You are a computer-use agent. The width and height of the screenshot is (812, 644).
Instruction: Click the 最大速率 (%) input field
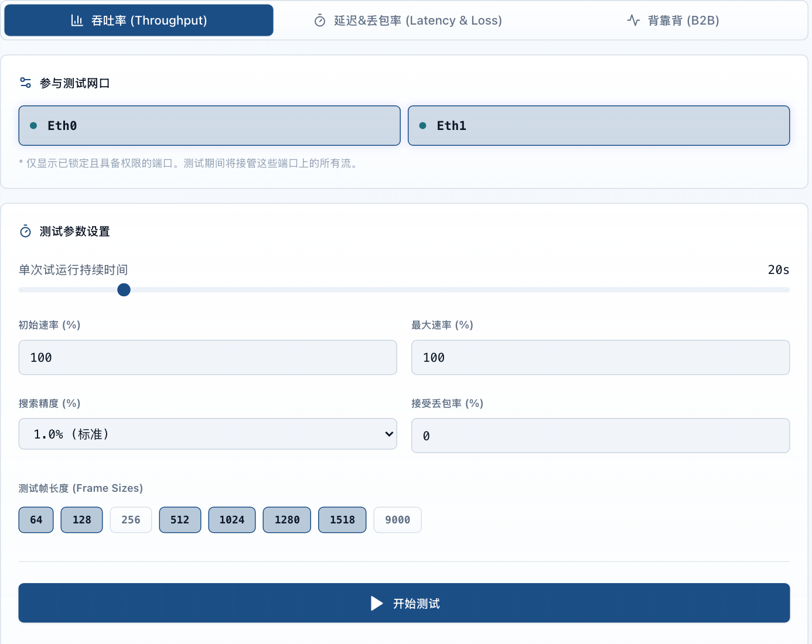click(x=601, y=357)
